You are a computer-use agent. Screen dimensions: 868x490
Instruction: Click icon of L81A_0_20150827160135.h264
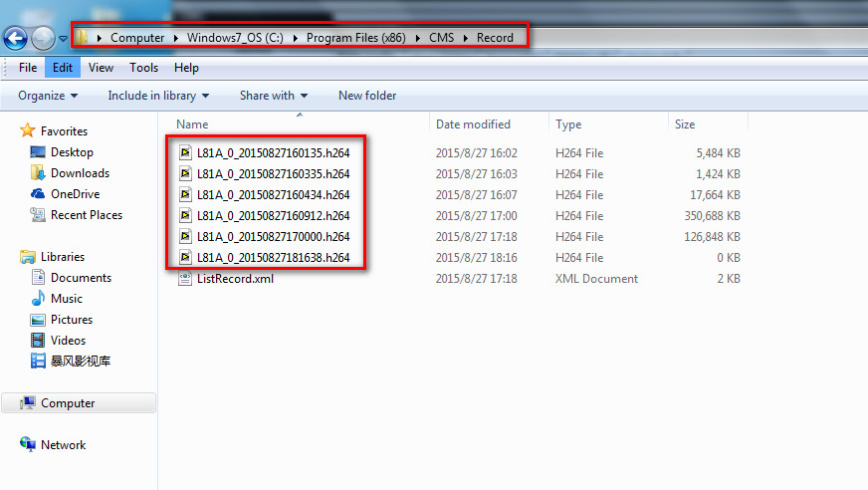(x=185, y=152)
